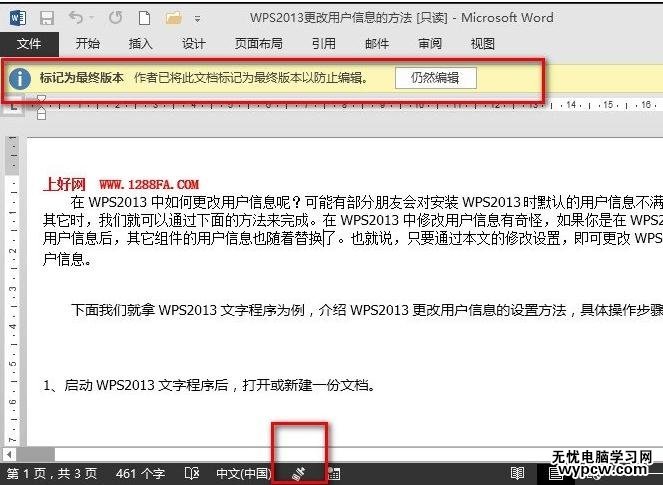
Task: Click the Undo arrow icon
Action: click(x=75, y=17)
